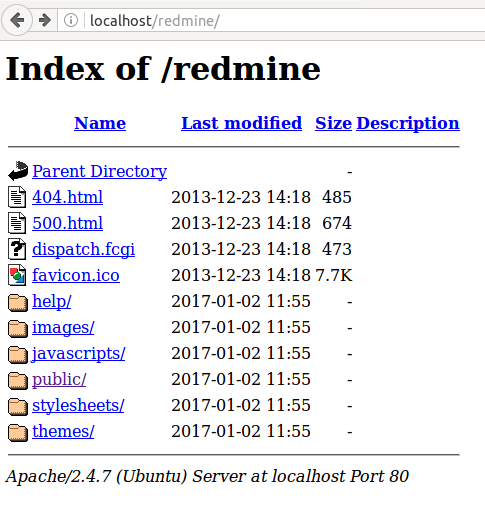Go to Parent Directory link
The image size is (485, 531).
100,171
